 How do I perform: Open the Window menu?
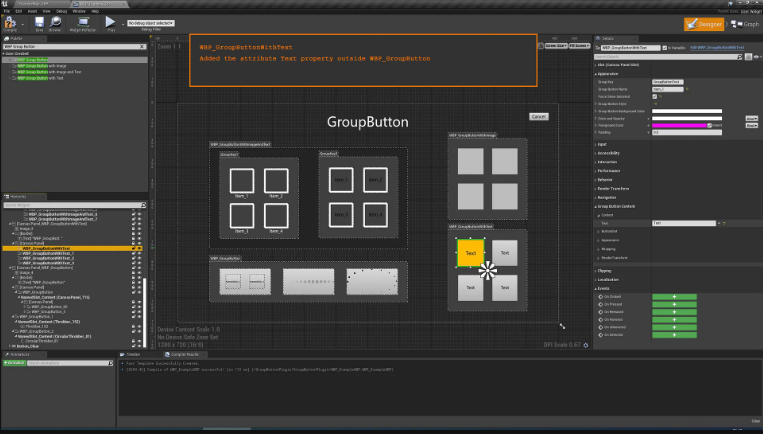79,11
